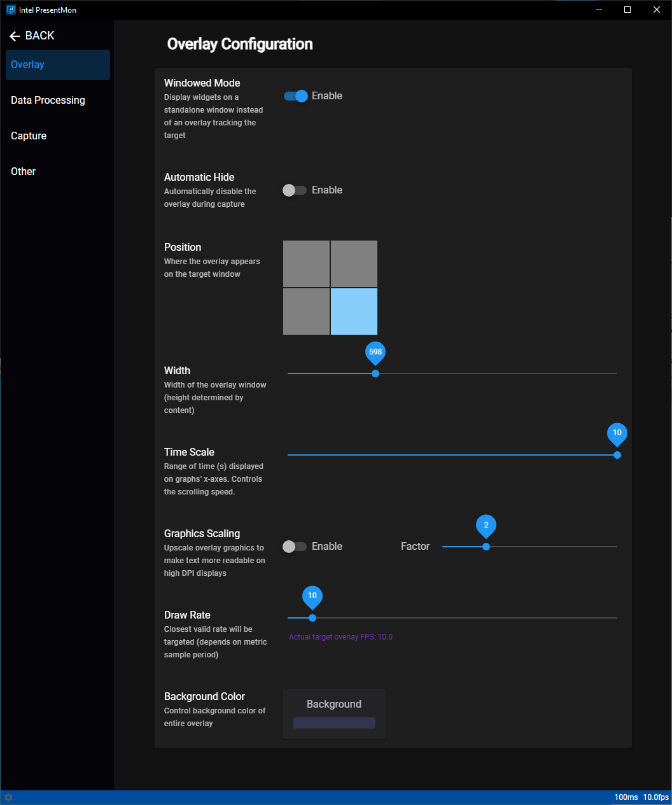The height and width of the screenshot is (805, 672).
Task: Click the Width value bubble 598
Action: (x=375, y=353)
